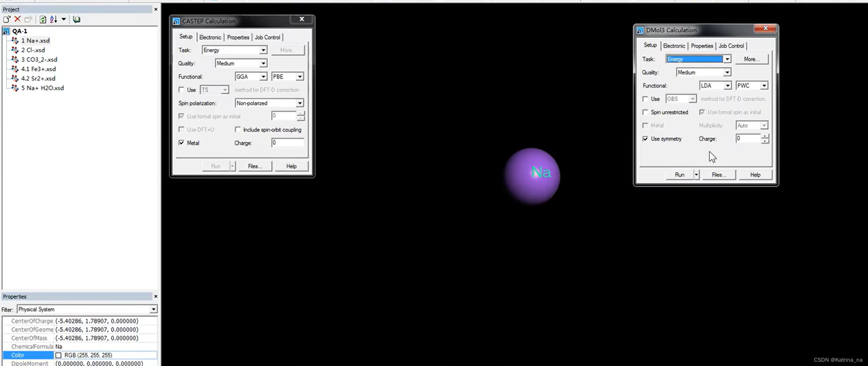Open the CASTEP Quality Medium dropdown

(x=263, y=63)
